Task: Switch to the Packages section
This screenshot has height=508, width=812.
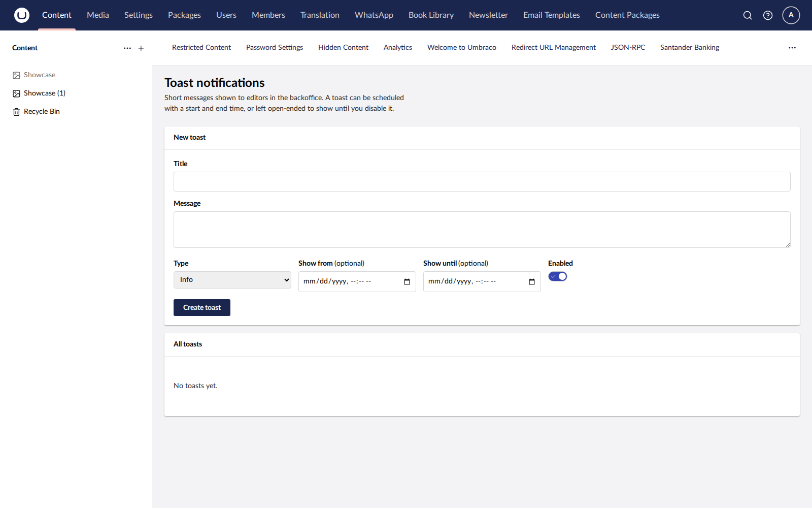Action: pyautogui.click(x=184, y=15)
